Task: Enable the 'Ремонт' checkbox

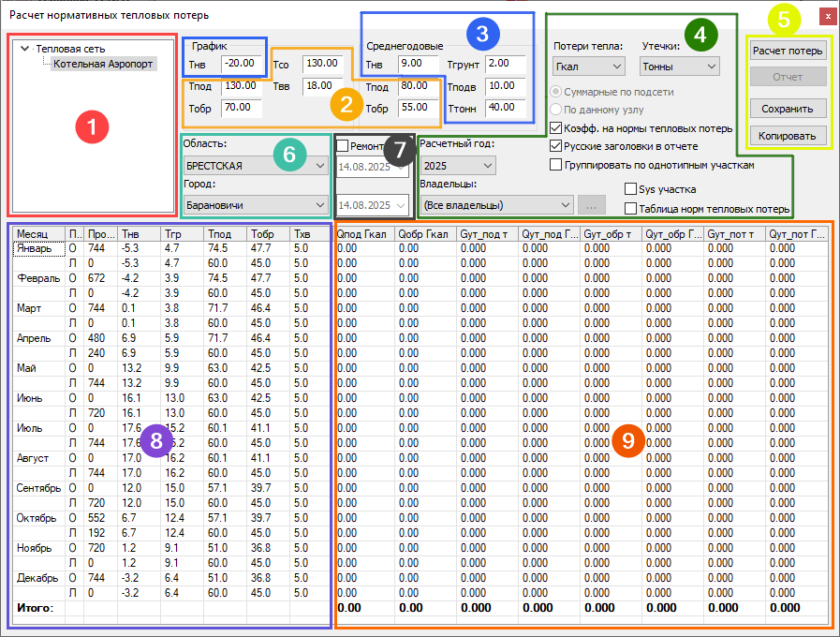Action: (x=343, y=146)
